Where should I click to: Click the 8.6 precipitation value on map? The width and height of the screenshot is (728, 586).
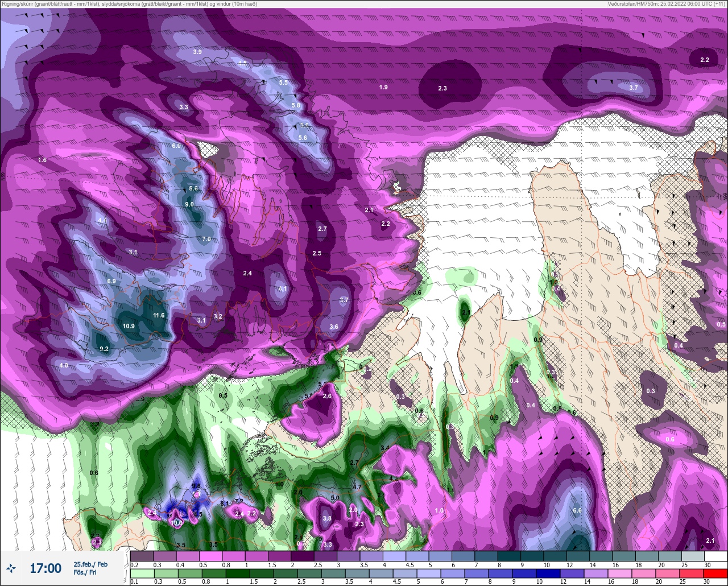(x=193, y=188)
